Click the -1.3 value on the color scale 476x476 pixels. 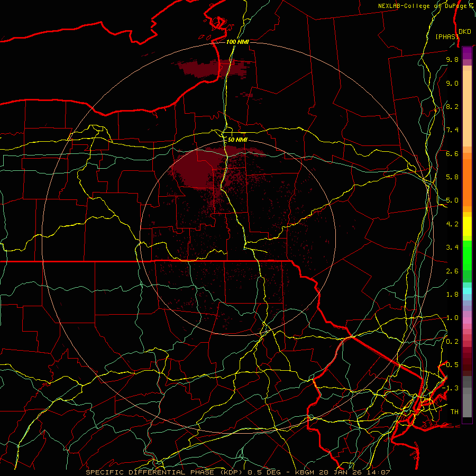tap(450, 388)
